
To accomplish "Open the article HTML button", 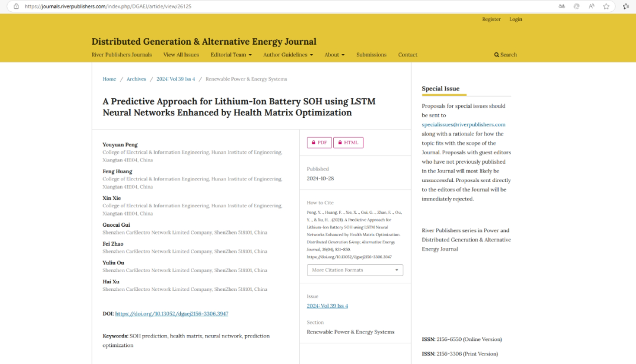I will 349,143.
